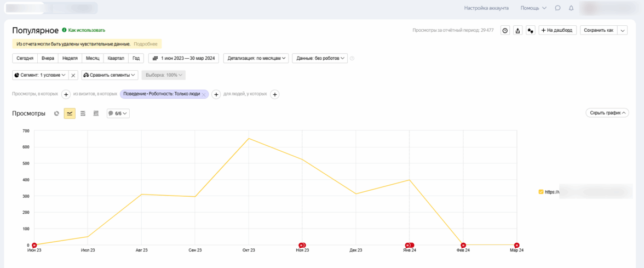644x268 pixels.
Task: Switch chart to pie chart view
Action: (56, 113)
